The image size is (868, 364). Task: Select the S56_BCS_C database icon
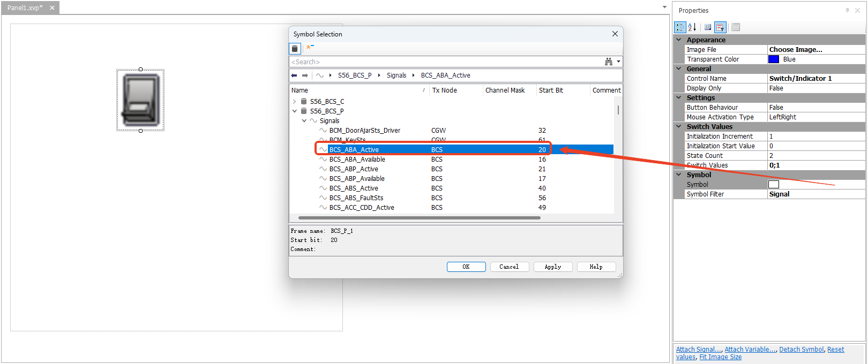pyautogui.click(x=304, y=101)
